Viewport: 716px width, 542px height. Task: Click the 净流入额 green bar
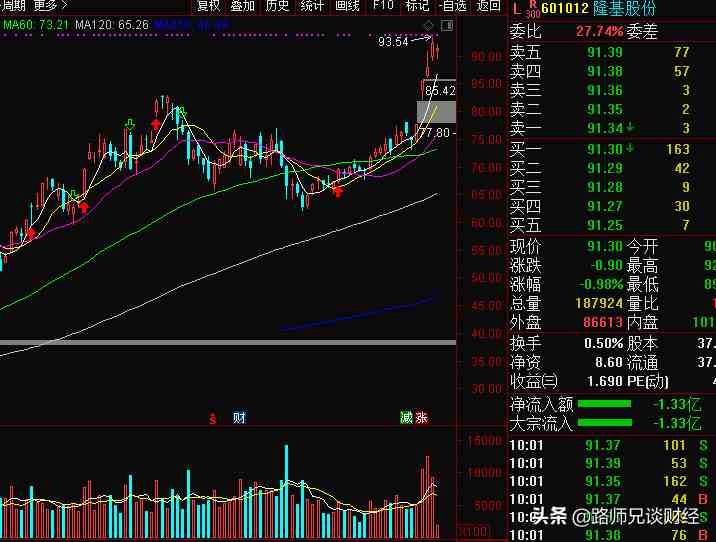pos(605,404)
